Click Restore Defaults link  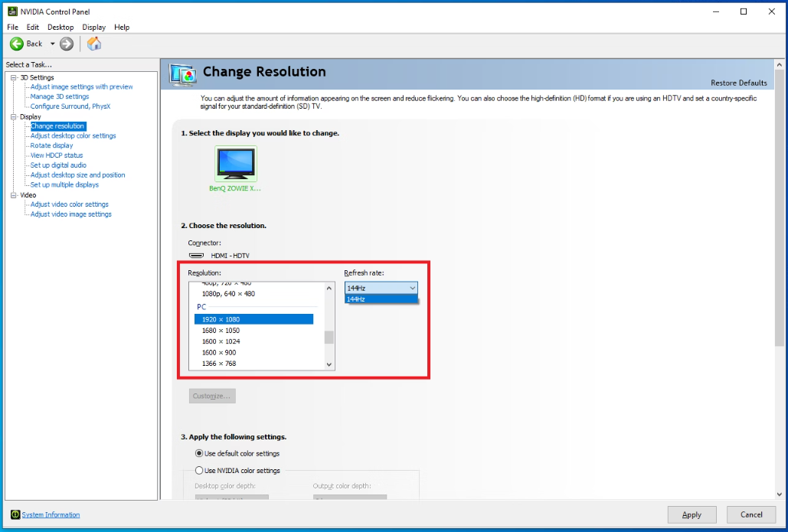739,83
